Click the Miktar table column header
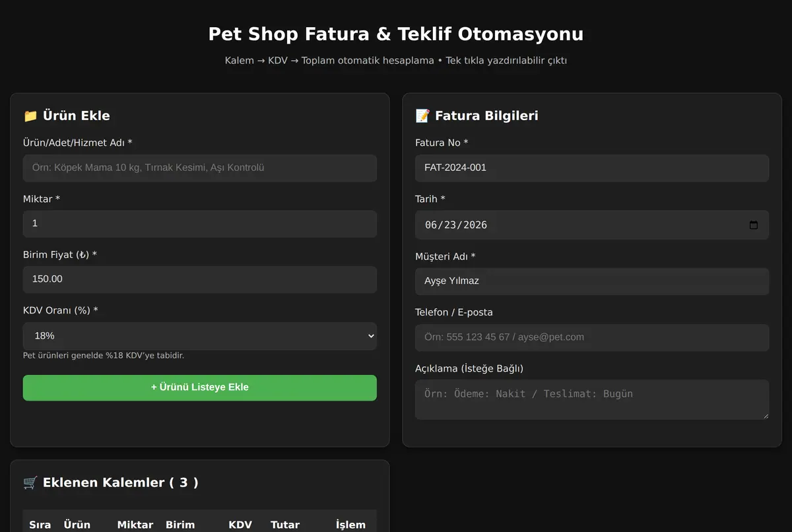 tap(135, 525)
